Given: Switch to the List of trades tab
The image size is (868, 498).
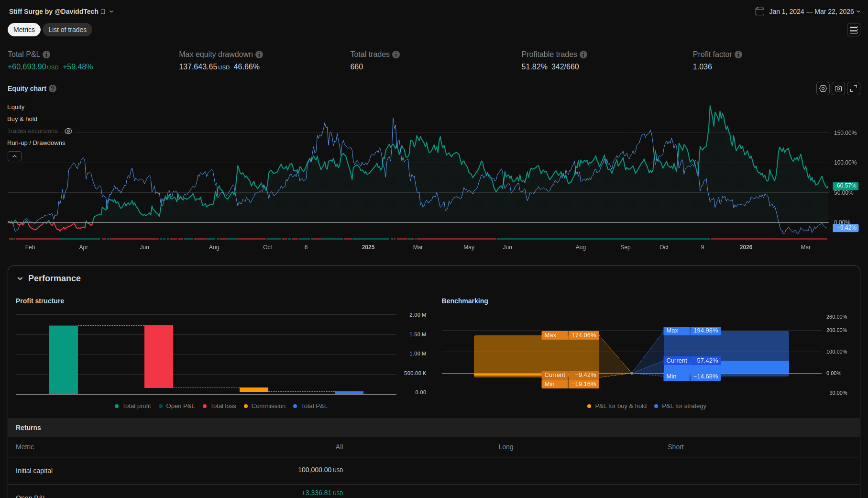Looking at the screenshot, I should [67, 30].
